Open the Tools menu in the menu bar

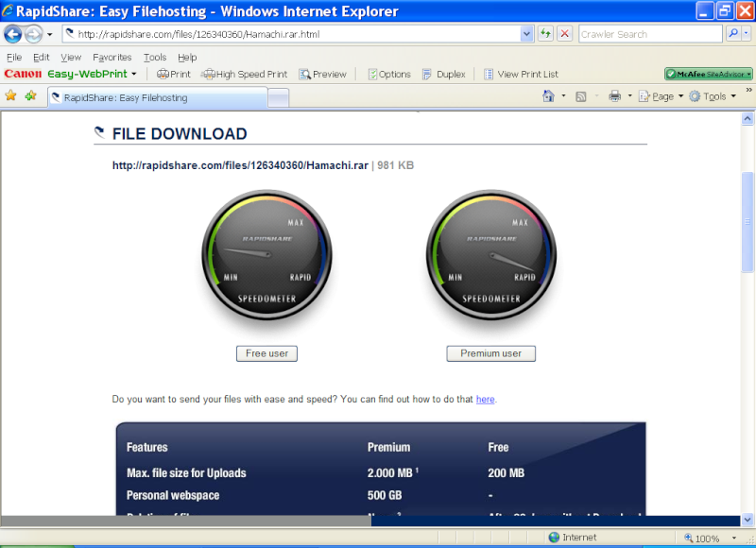point(155,58)
